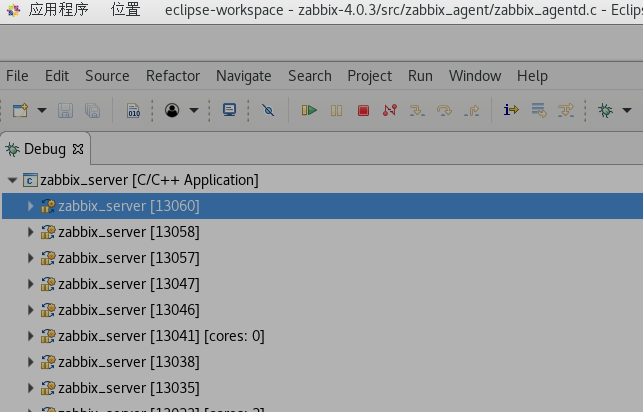Viewport: 643px width, 412px height.
Task: Click the New file toolbar icon
Action: (20, 110)
